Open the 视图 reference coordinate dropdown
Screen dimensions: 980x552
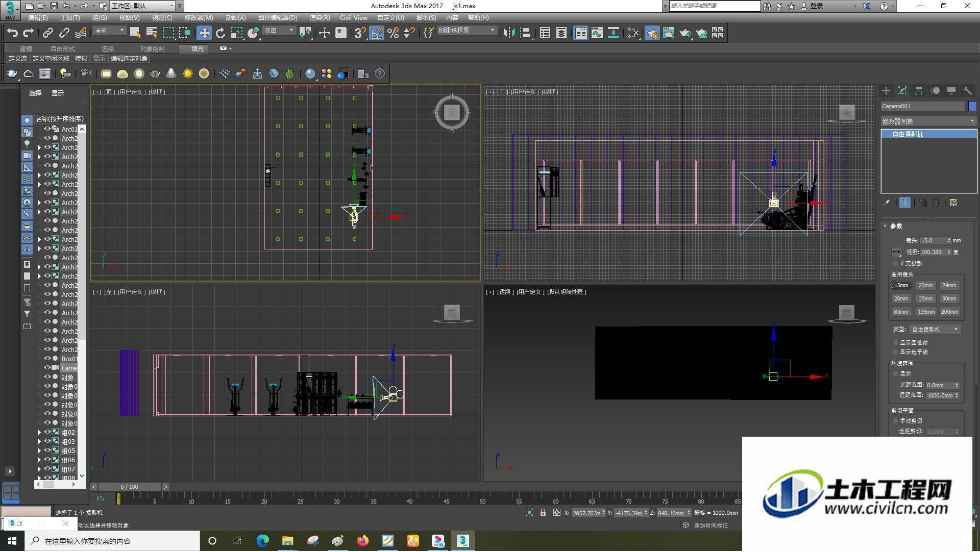279,31
